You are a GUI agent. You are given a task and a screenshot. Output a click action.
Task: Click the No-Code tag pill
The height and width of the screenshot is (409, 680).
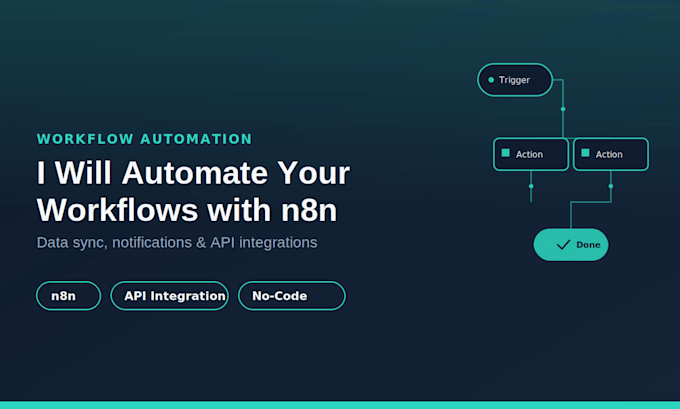click(292, 296)
